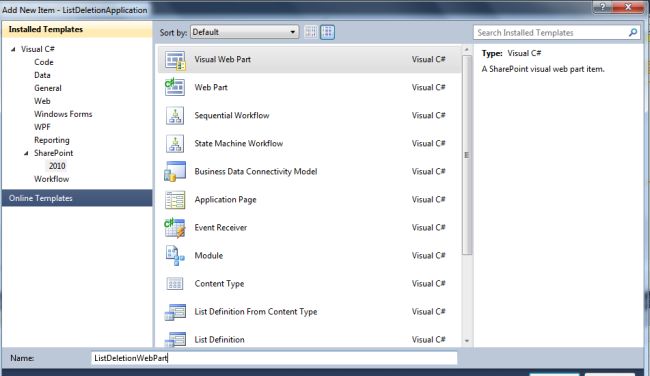Choose the Sequential Workflow icon

175,116
